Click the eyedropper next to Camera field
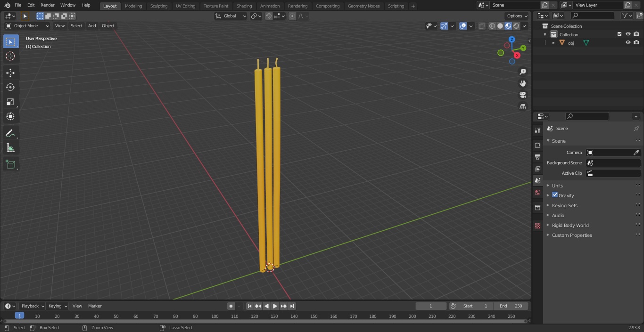This screenshot has width=644, height=332. tap(636, 153)
